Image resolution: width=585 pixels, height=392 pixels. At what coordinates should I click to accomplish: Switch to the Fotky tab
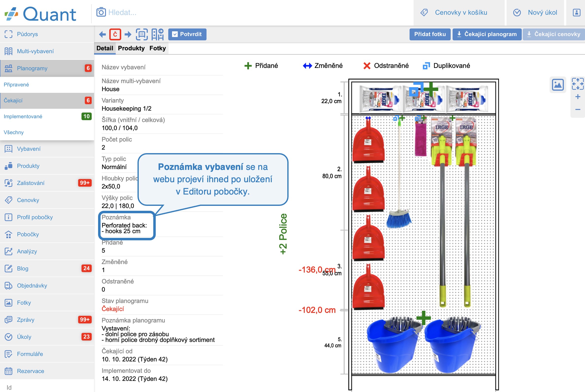157,48
